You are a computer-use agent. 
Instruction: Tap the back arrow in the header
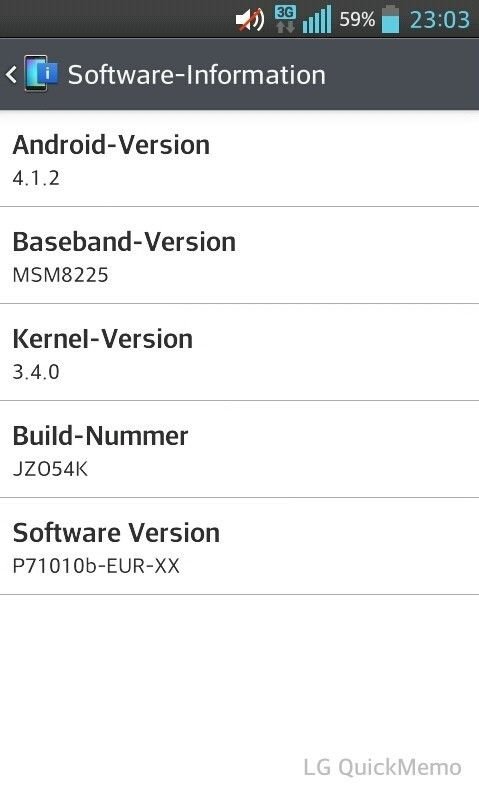coord(11,75)
